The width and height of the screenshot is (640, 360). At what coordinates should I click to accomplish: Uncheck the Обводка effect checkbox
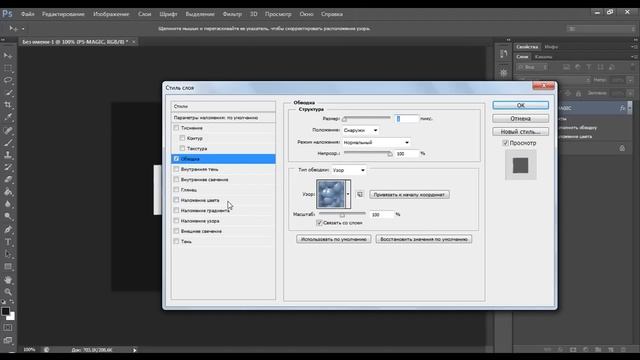point(176,159)
